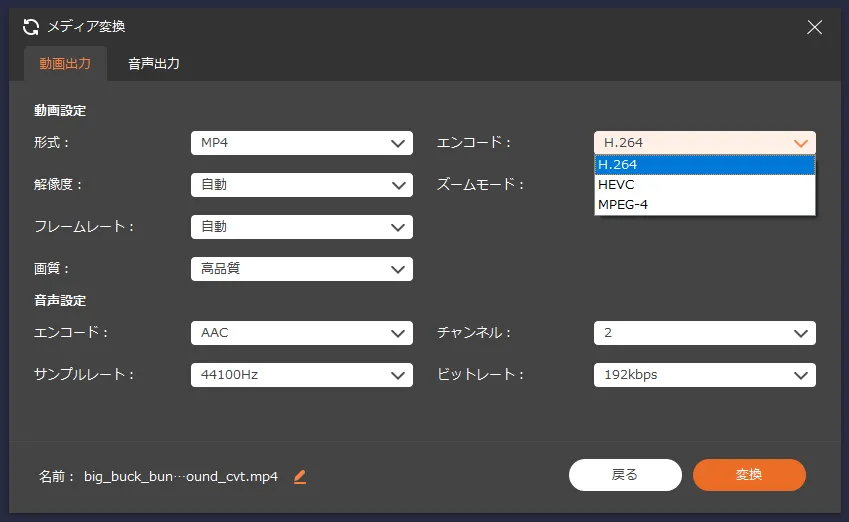The image size is (849, 522).
Task: Choose HEVC from the encode list
Action: pos(616,185)
